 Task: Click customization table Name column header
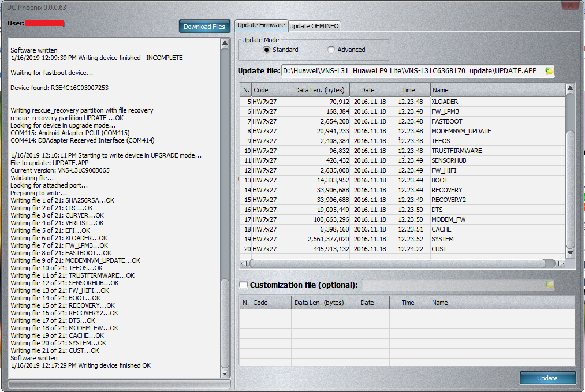[x=502, y=303]
